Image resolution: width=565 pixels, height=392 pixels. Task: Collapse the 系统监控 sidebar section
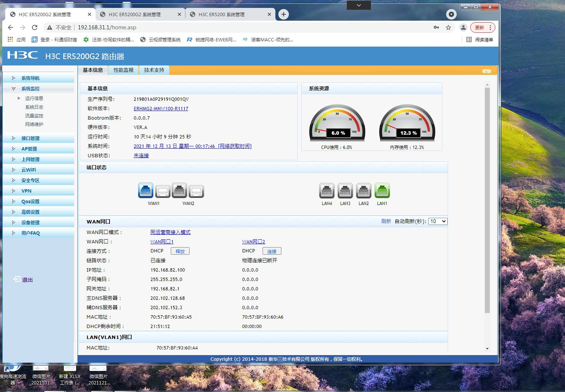click(30, 89)
